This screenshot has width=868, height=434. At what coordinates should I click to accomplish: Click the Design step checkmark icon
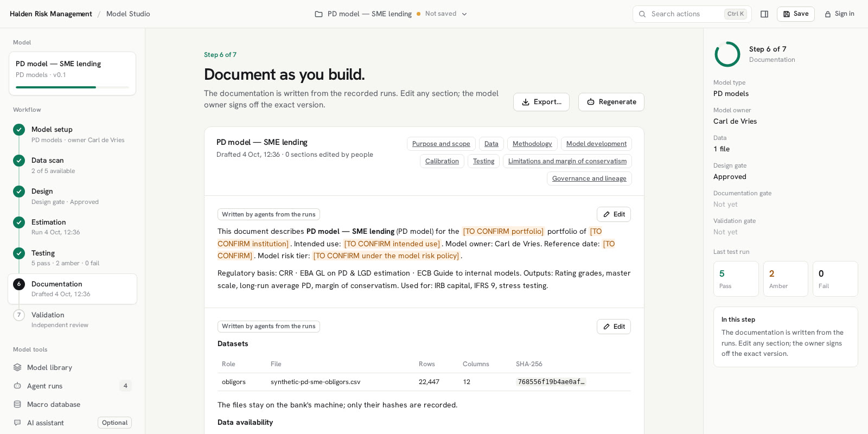coord(19,192)
